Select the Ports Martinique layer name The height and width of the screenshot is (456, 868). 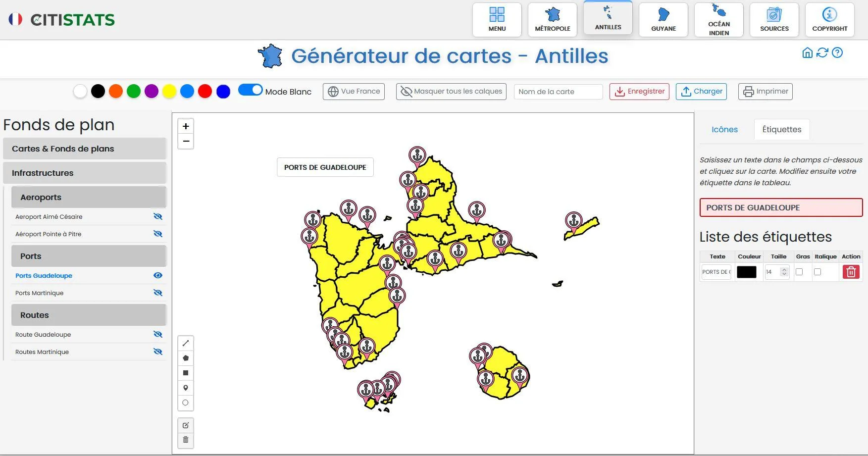coord(39,293)
